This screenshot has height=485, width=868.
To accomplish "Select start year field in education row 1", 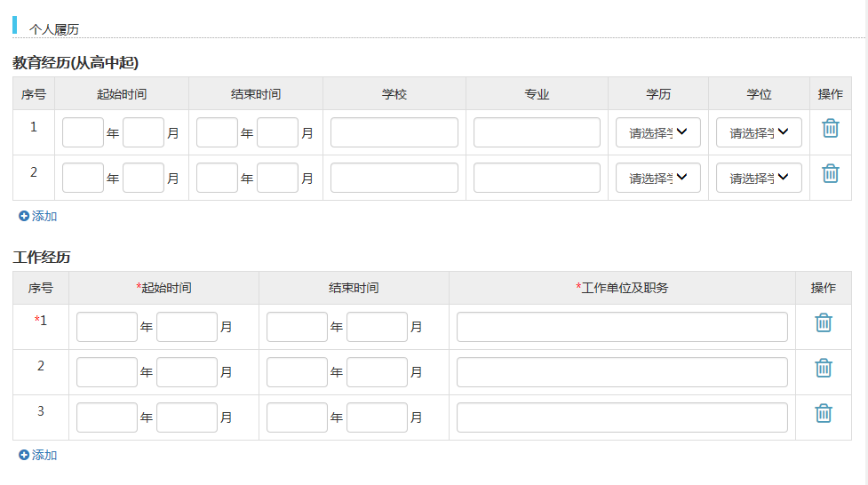I will coord(84,132).
